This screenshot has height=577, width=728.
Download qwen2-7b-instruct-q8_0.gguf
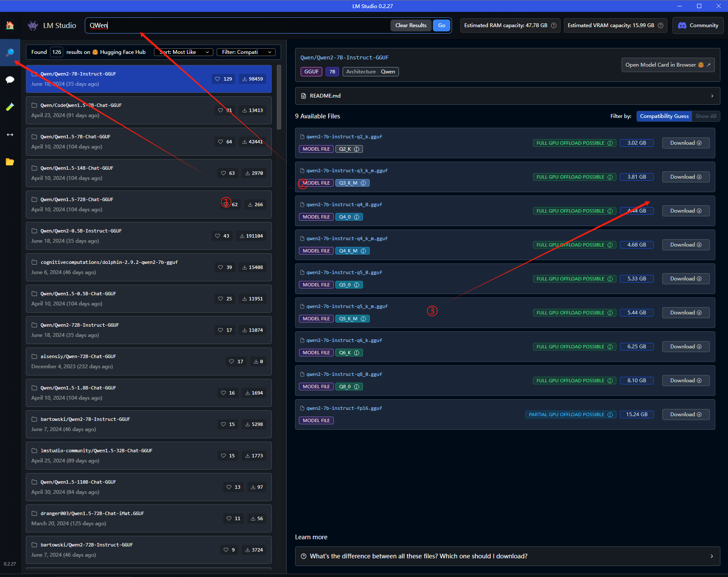[x=686, y=381]
